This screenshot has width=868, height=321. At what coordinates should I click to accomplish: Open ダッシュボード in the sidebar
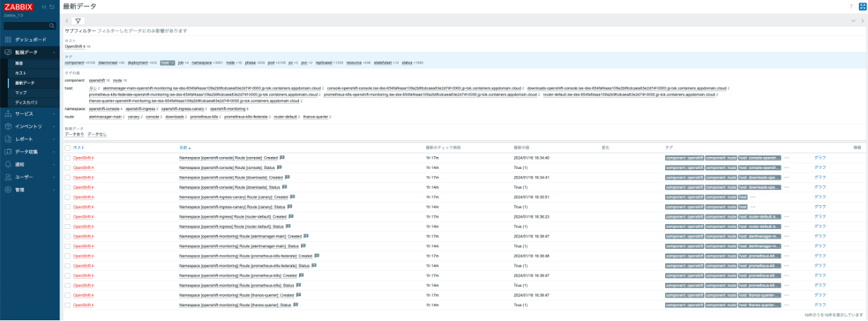pyautogui.click(x=30, y=40)
